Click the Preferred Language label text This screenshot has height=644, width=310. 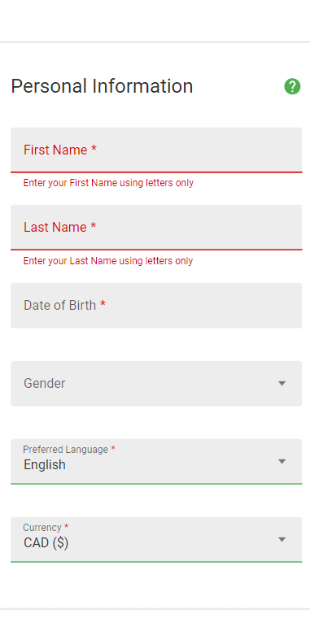[x=69, y=450]
